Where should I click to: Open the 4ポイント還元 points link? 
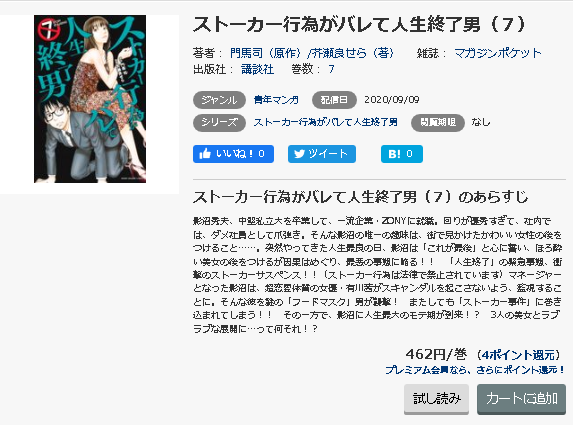point(518,355)
